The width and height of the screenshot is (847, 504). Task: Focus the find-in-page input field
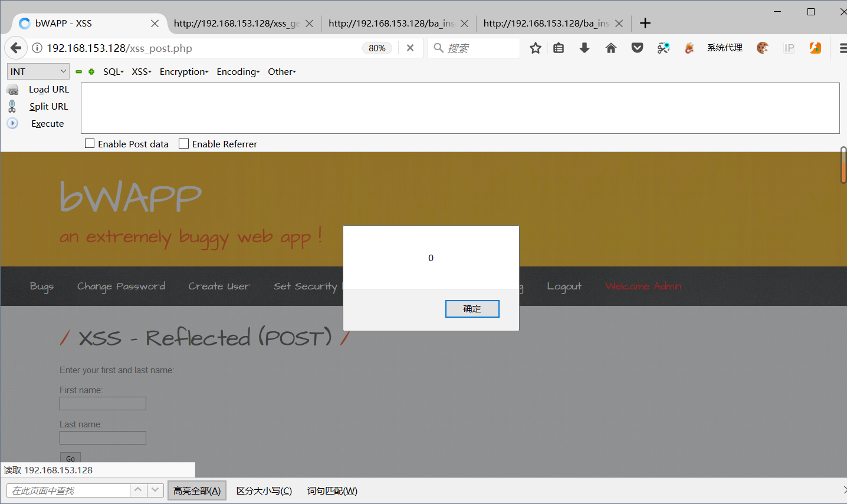pos(68,490)
